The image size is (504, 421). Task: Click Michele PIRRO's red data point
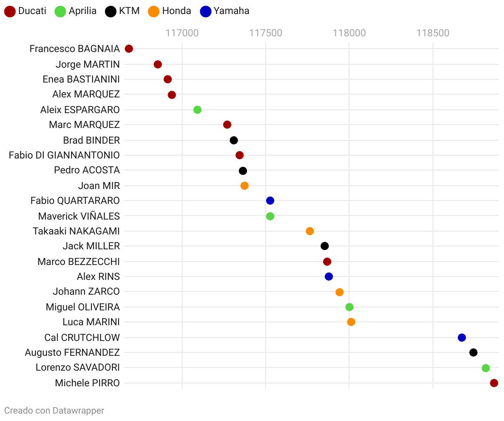click(x=494, y=383)
